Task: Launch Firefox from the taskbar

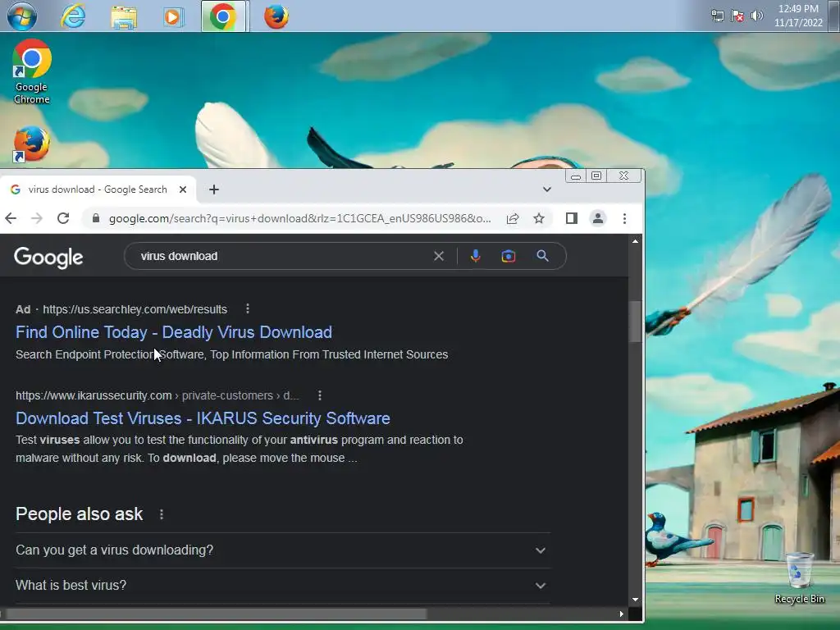Action: [276, 16]
